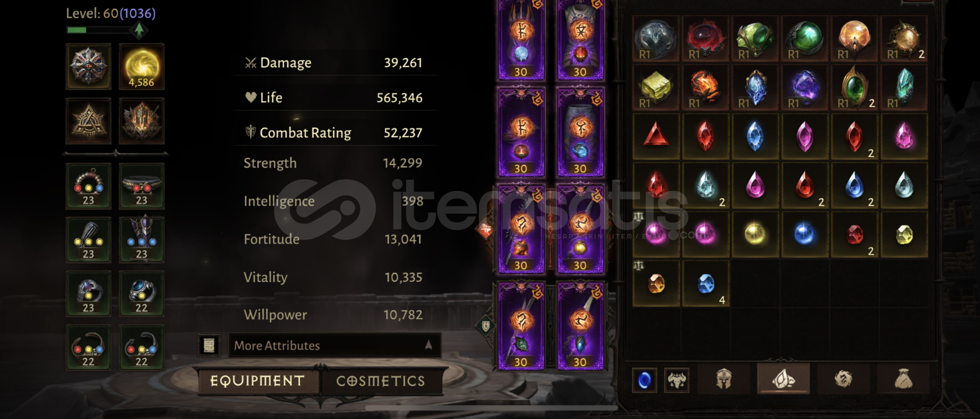This screenshot has height=419, width=980.
Task: Switch to the Equipment tab
Action: 258,381
